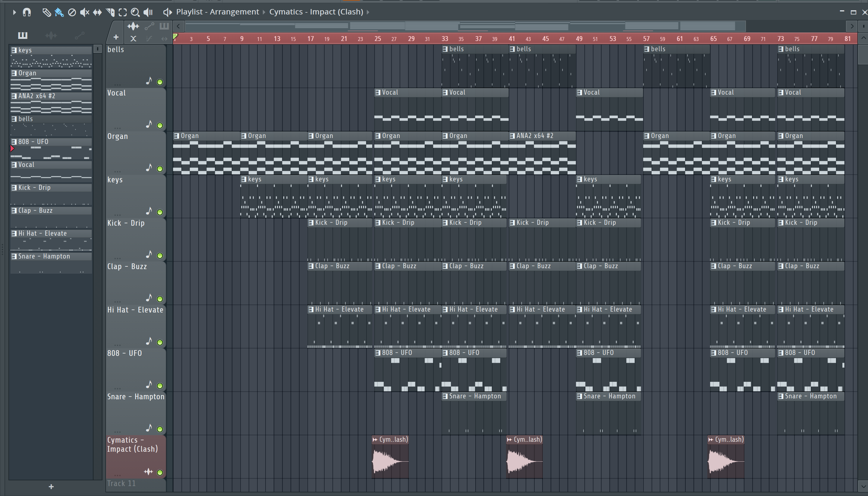Screen dimensions: 868x496
Task: Click the small double-arrow icon under piano keys
Action: coord(164,39)
